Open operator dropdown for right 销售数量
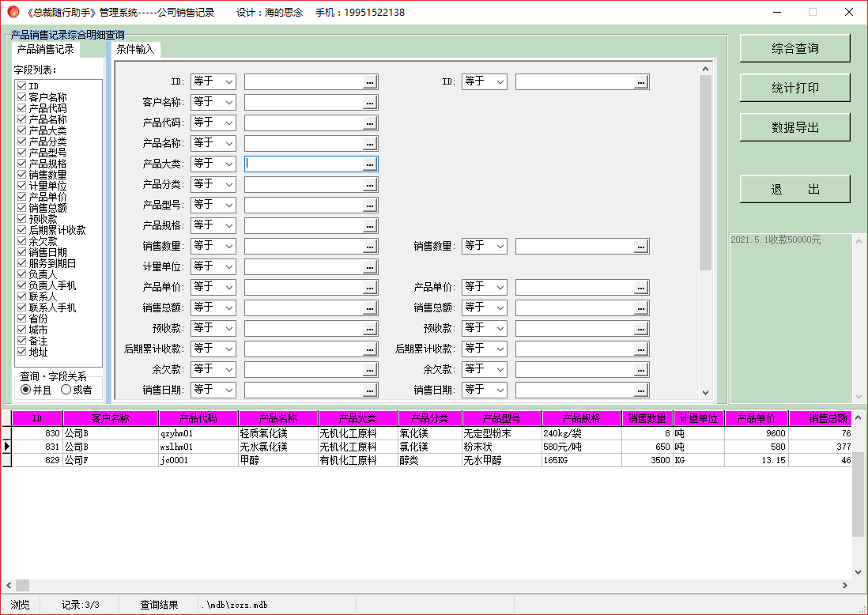Viewport: 868px width, 615px height. [x=485, y=247]
